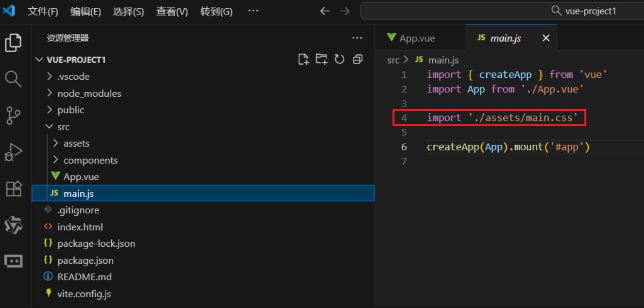Click New Folder icon in explorer header
This screenshot has width=644, height=308.
322,59
